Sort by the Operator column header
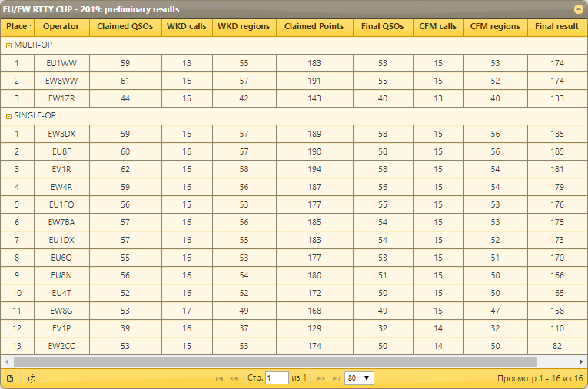This screenshot has height=389, width=588. coord(61,26)
